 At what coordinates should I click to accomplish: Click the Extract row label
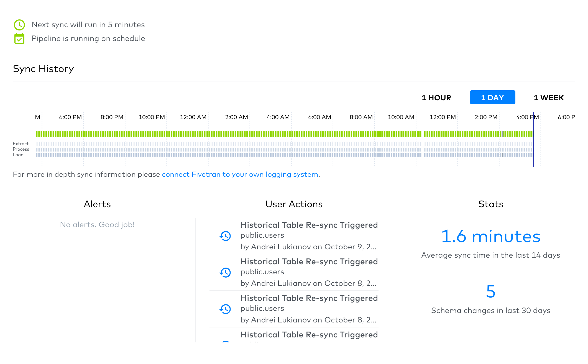click(x=21, y=143)
